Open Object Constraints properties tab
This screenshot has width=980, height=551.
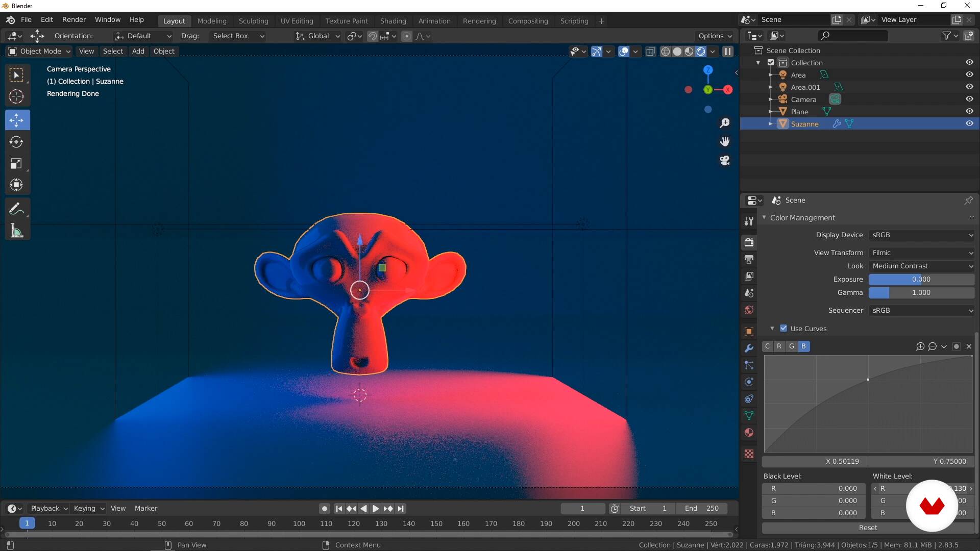749,398
